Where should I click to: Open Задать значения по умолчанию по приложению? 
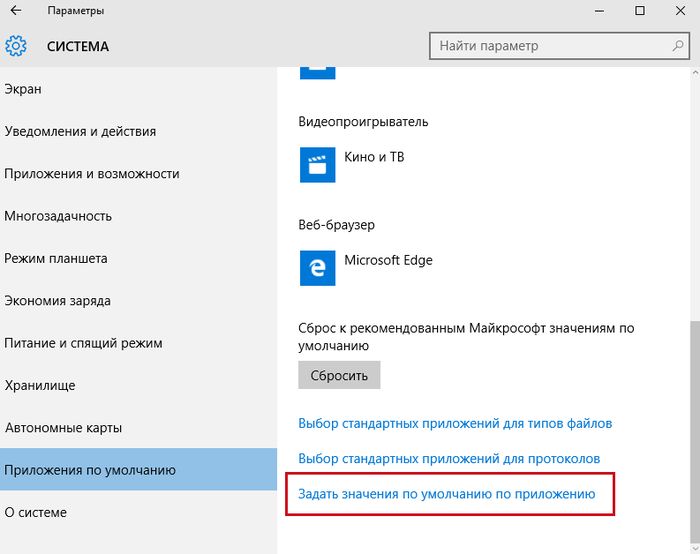pyautogui.click(x=446, y=494)
